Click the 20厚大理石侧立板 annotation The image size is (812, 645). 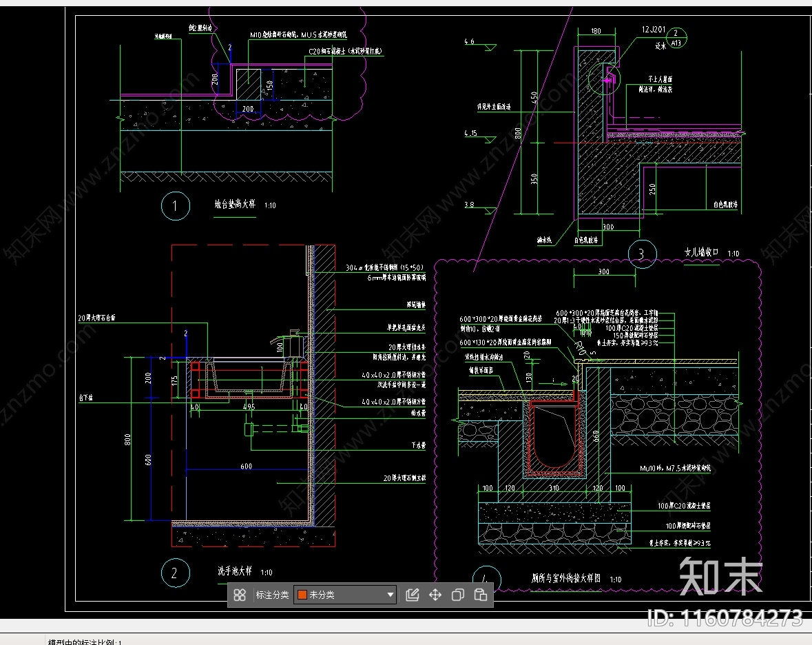pos(404,478)
